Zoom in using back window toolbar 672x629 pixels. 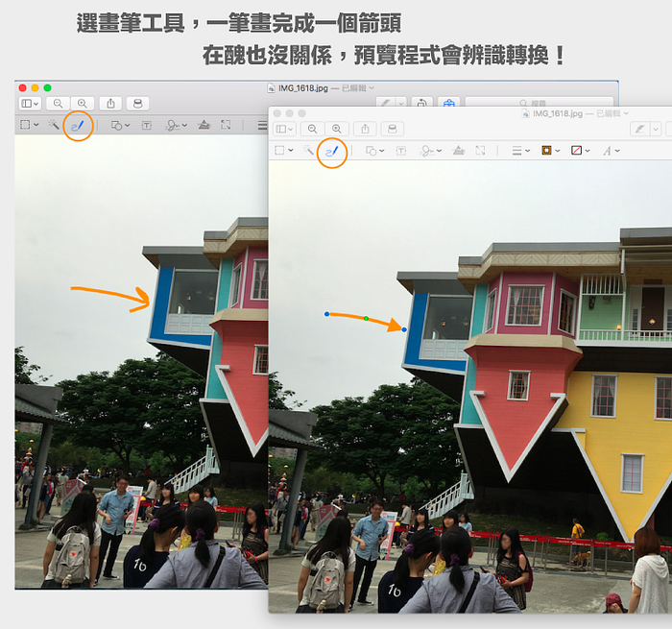click(x=83, y=104)
